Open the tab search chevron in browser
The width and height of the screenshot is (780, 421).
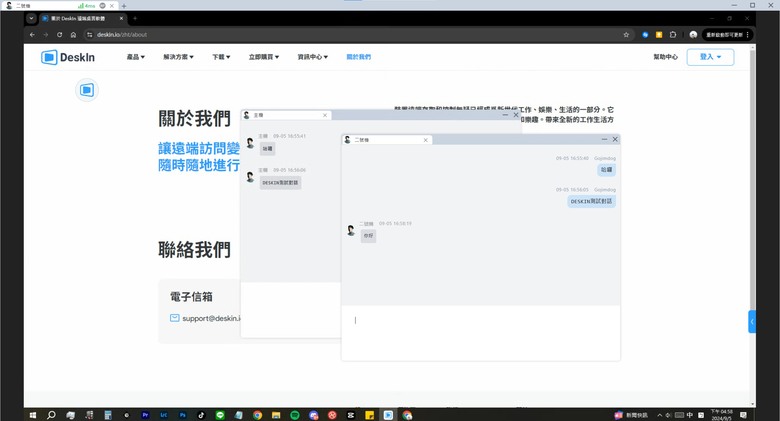tap(31, 18)
